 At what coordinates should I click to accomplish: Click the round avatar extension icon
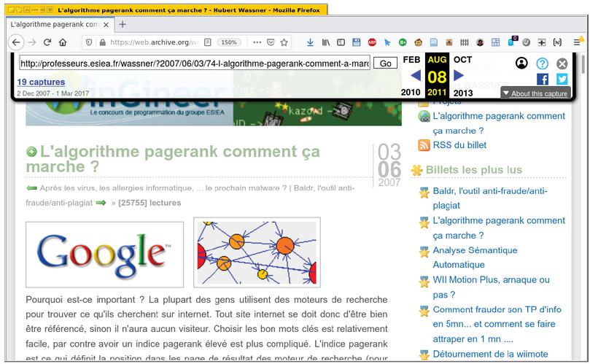[480, 42]
